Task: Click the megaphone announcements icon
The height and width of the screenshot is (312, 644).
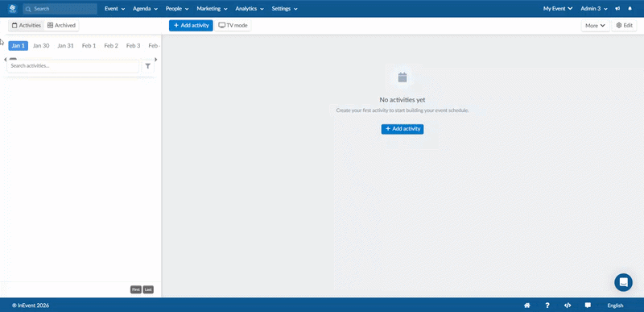Action: [x=617, y=9]
